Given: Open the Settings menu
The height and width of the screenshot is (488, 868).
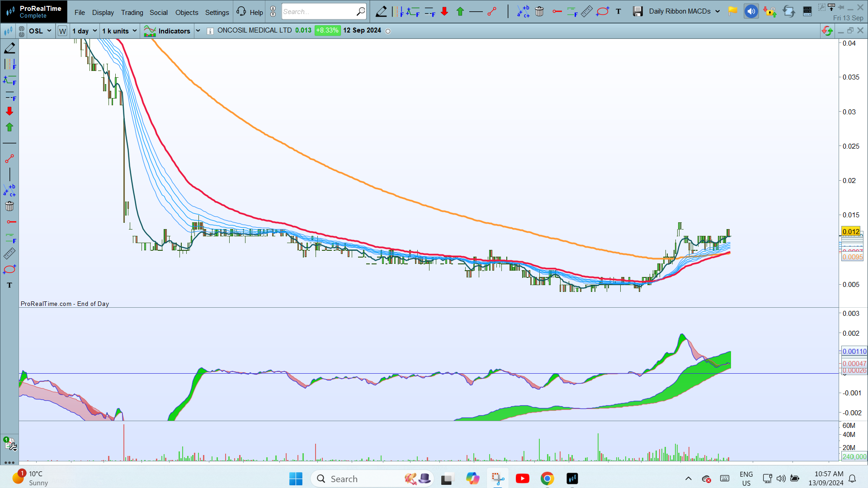Looking at the screenshot, I should click(x=217, y=13).
